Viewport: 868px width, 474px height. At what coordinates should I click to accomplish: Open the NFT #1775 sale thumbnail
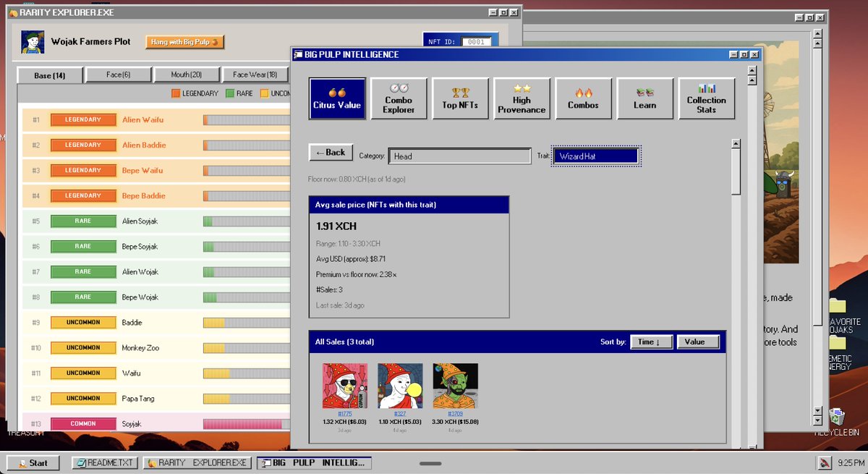click(345, 386)
